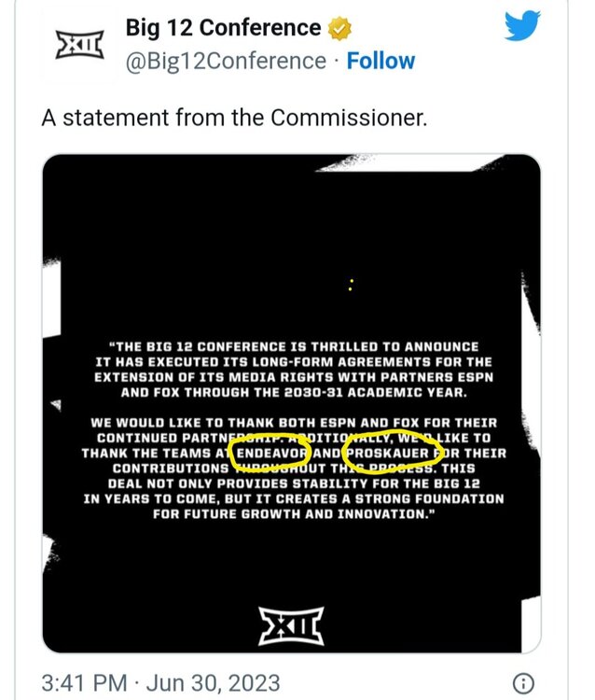Image resolution: width=595 pixels, height=700 pixels.
Task: Click the small yellow dots in the image
Action: (350, 284)
